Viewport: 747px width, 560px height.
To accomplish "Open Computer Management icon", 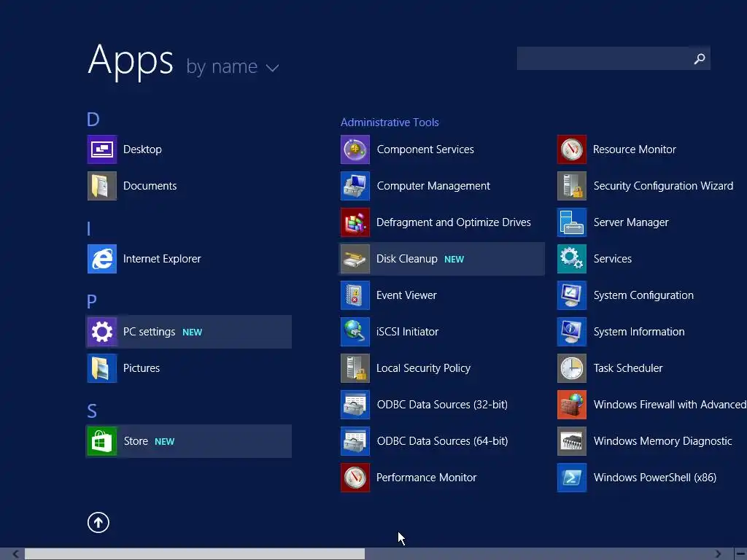I will [x=355, y=186].
